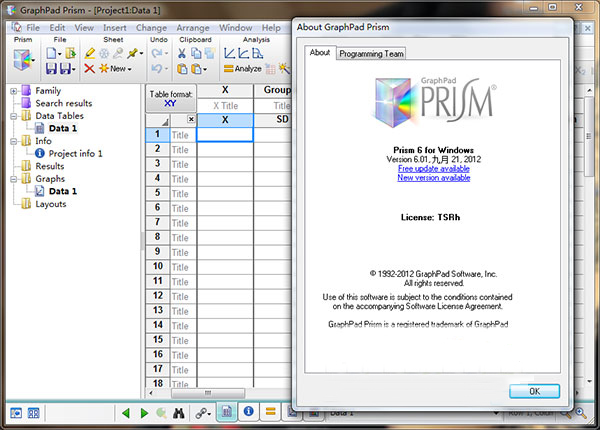Open the Results folder
The height and width of the screenshot is (430, 600).
50,166
